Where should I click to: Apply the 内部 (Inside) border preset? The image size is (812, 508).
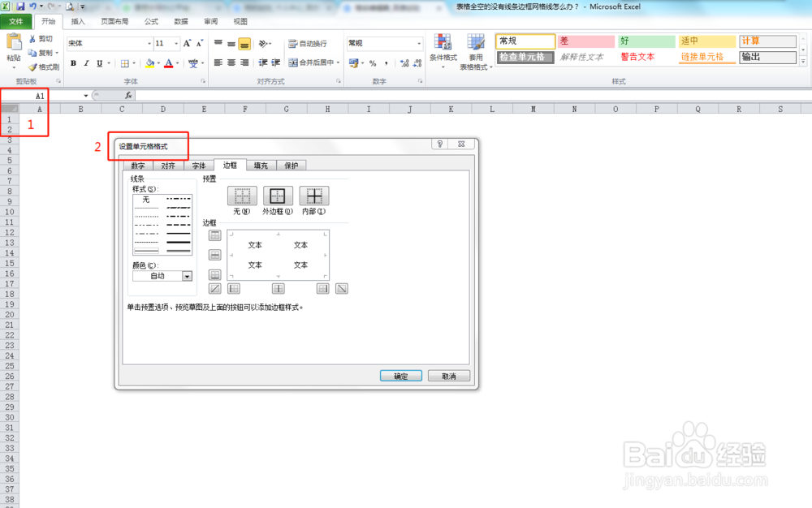click(x=313, y=194)
